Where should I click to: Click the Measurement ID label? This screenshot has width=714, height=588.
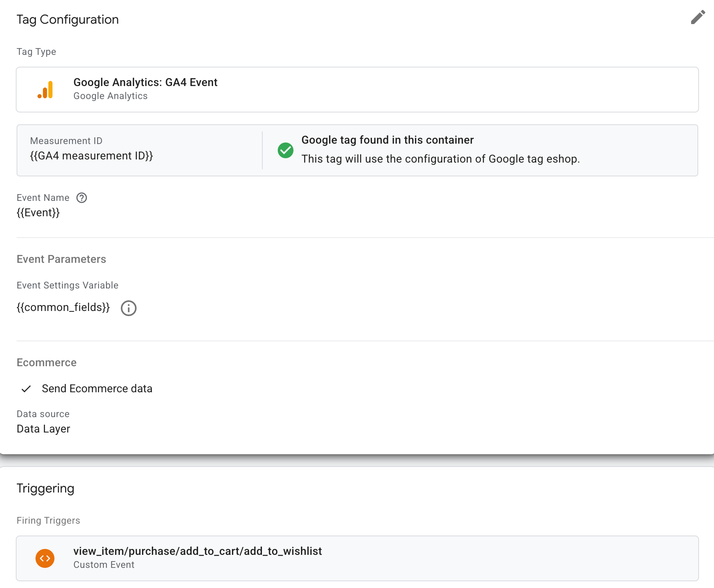tap(66, 141)
